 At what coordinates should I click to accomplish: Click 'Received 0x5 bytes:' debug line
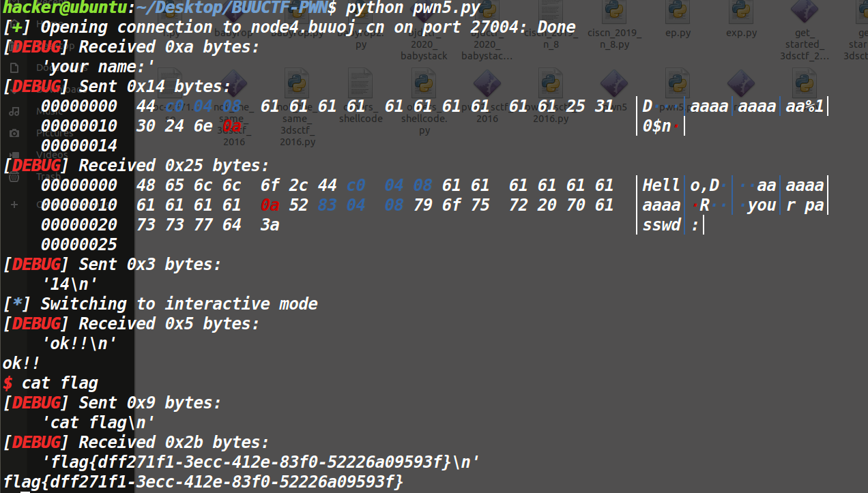(131, 324)
